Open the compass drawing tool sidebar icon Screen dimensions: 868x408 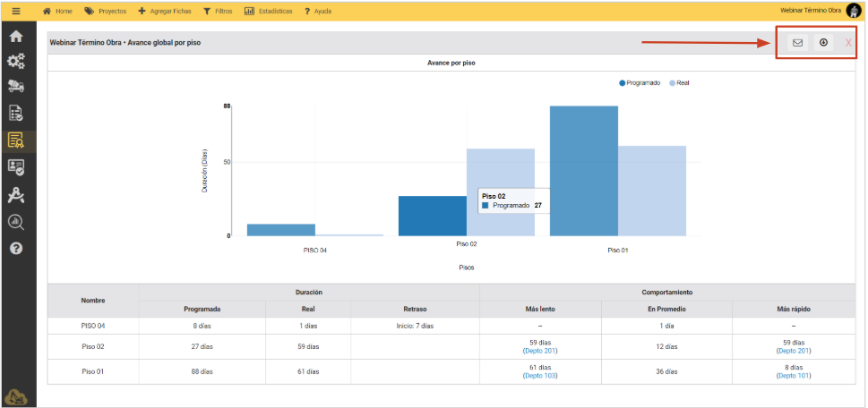pos(15,196)
